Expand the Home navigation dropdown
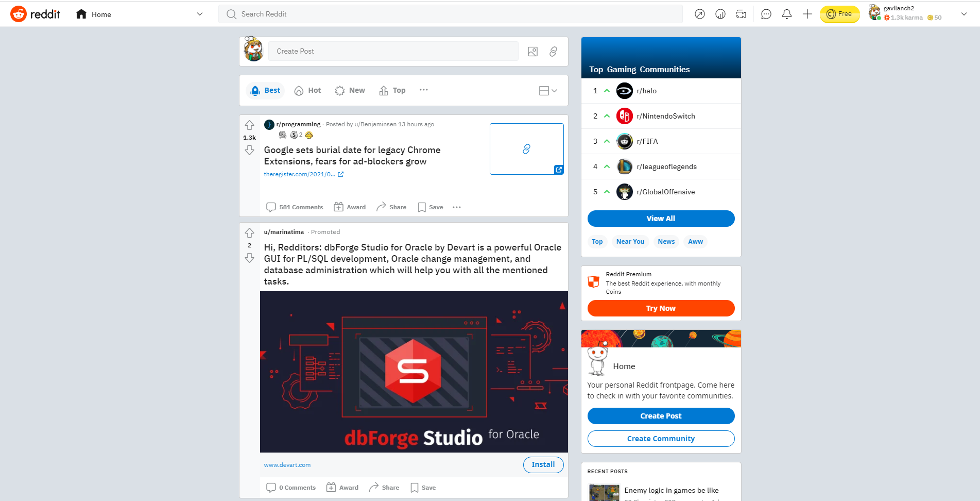The image size is (980, 501). (x=199, y=14)
